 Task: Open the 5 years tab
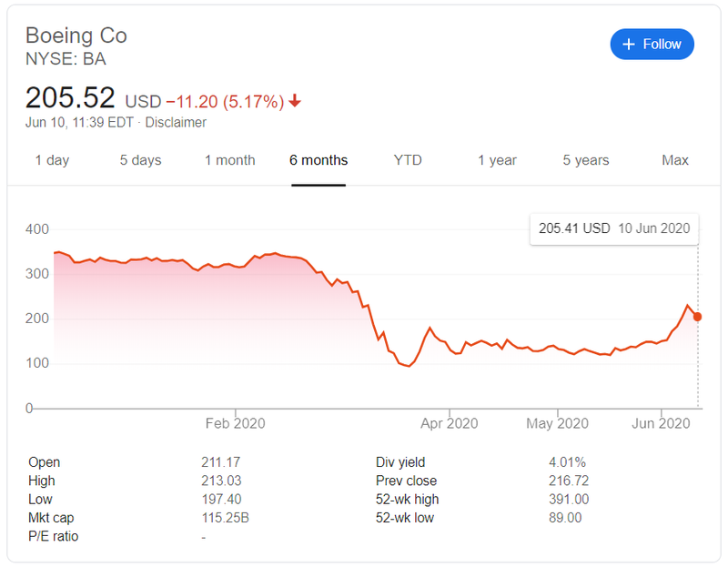pos(586,160)
